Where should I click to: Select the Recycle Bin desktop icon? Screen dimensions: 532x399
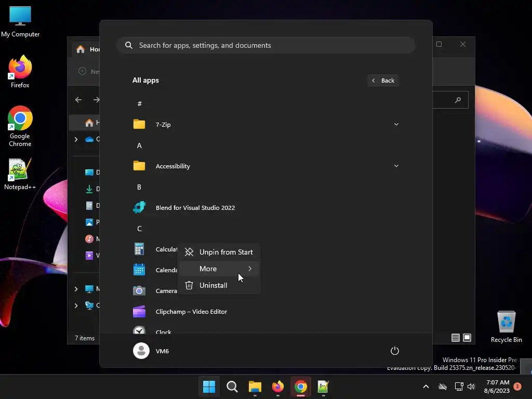click(506, 326)
